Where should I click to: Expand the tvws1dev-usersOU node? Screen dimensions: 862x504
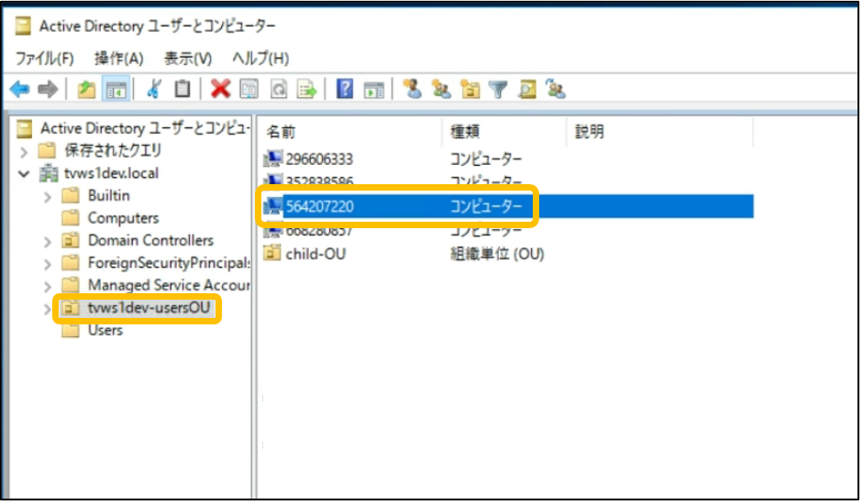tap(48, 310)
